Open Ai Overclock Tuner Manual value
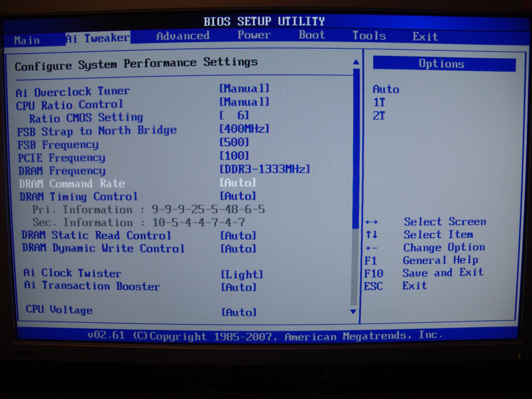Screen dimensions: 532x399 (x=244, y=89)
